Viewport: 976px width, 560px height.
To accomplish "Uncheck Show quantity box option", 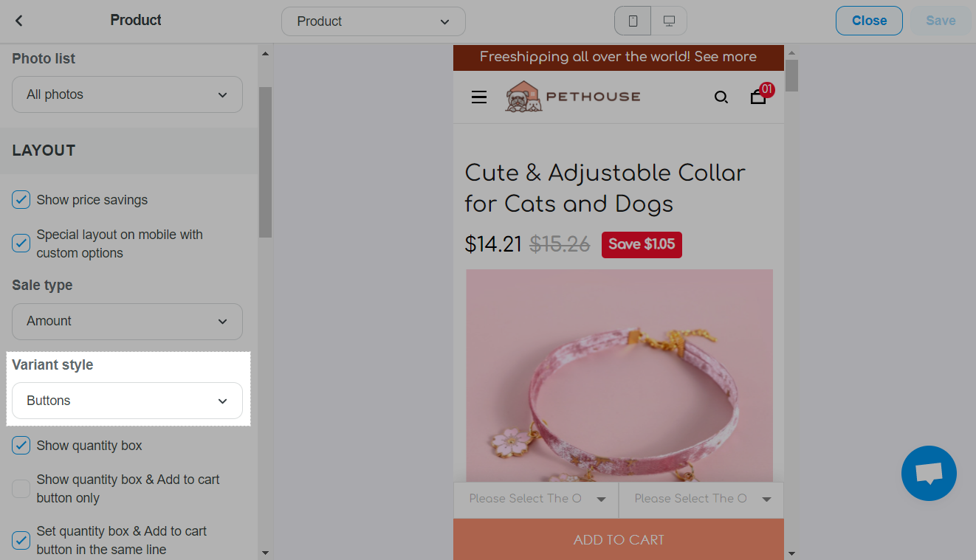I will (21, 446).
